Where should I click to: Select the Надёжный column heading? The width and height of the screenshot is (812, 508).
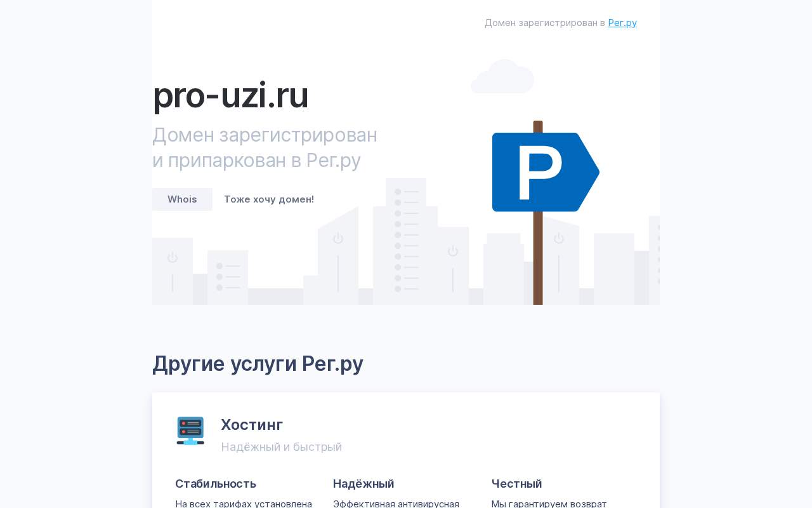point(363,484)
